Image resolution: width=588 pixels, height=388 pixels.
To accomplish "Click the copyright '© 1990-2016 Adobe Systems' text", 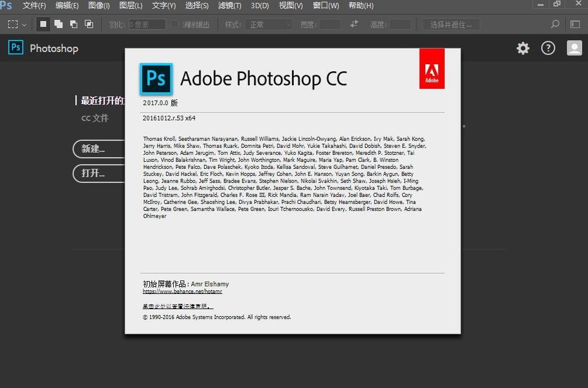I will pos(216,317).
